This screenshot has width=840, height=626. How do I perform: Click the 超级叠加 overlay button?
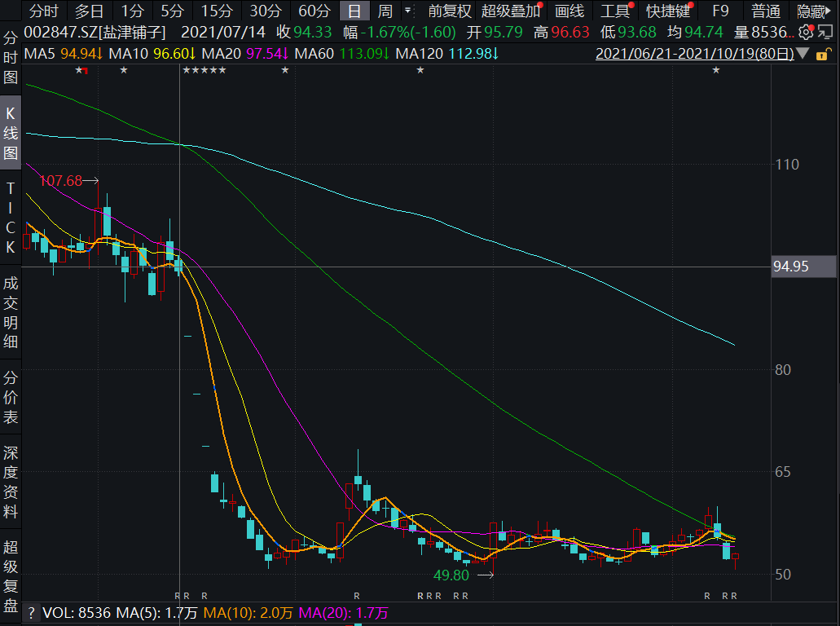point(510,11)
